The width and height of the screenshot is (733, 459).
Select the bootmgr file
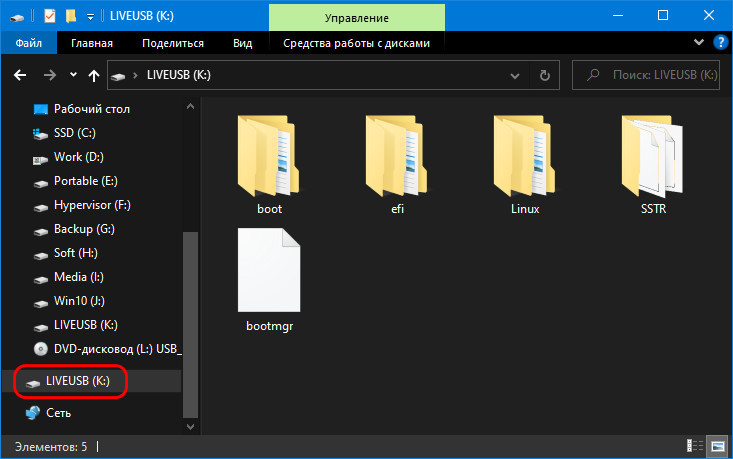(269, 280)
